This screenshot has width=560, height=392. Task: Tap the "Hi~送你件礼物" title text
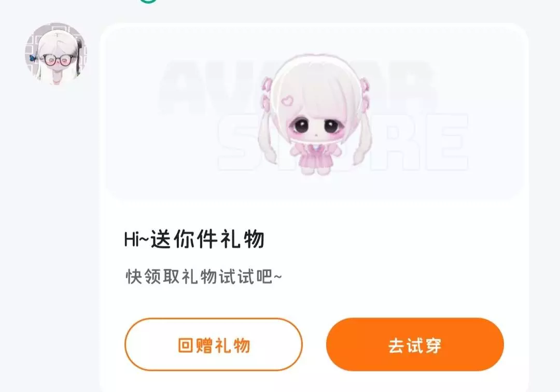pos(194,239)
